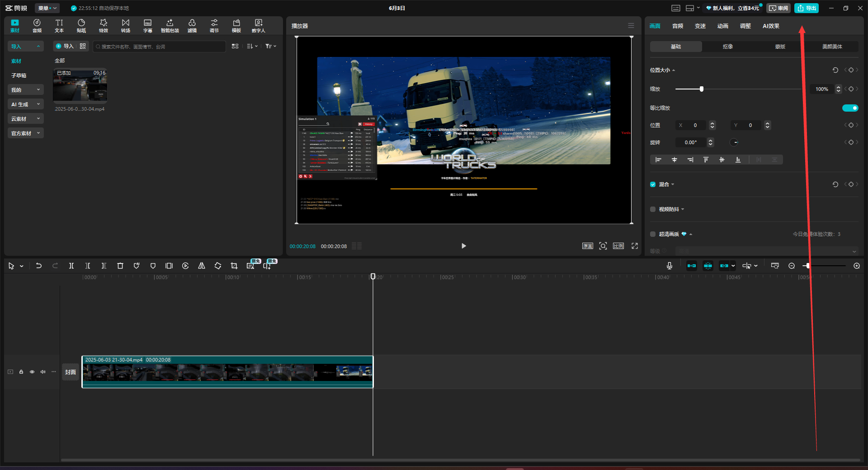Toggle the 等比缩放 switch
Screen dimensions: 868x470
click(850, 108)
